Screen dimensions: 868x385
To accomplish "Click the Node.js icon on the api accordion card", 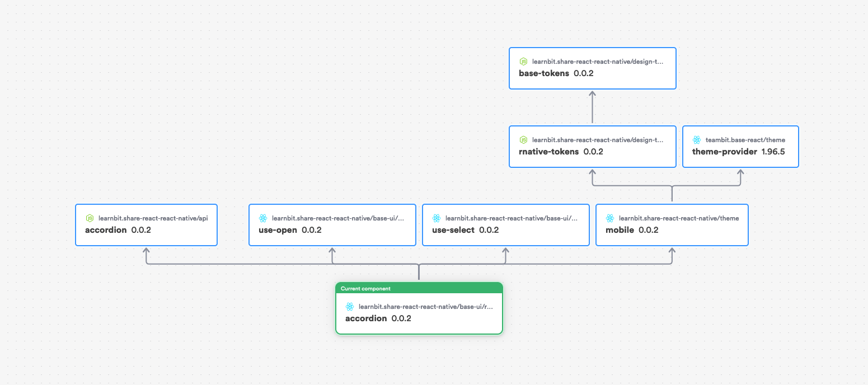I will click(90, 218).
